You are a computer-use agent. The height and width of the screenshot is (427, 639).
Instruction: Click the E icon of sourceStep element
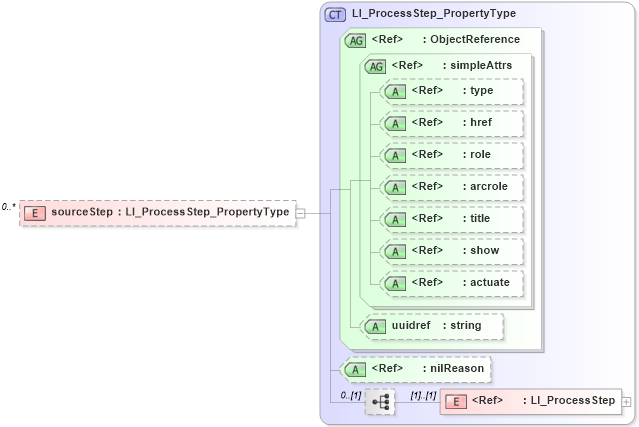[x=35, y=213]
